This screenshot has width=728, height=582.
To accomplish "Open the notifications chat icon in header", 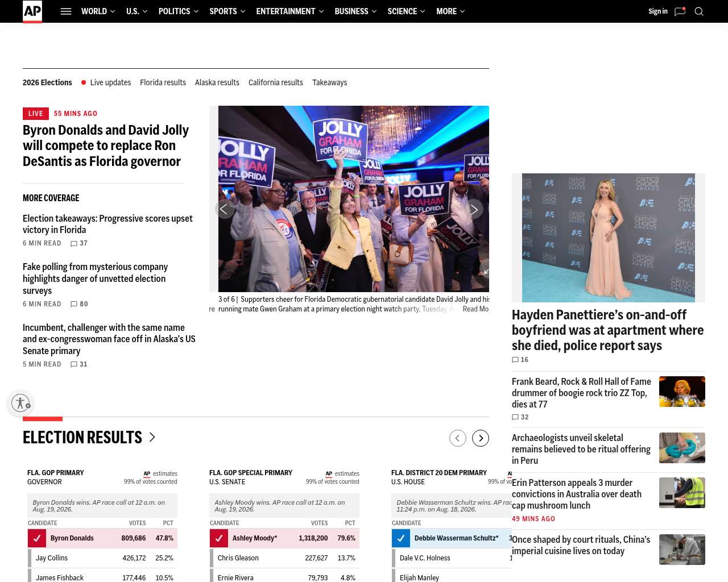I will click(x=680, y=11).
